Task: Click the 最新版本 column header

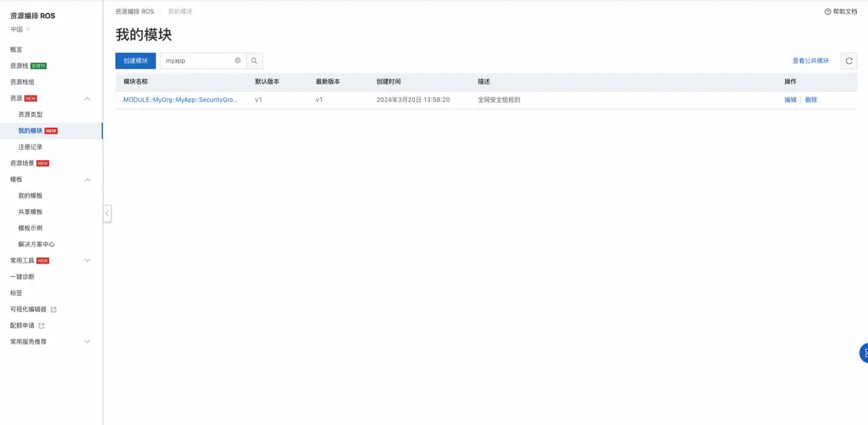Action: click(x=328, y=82)
